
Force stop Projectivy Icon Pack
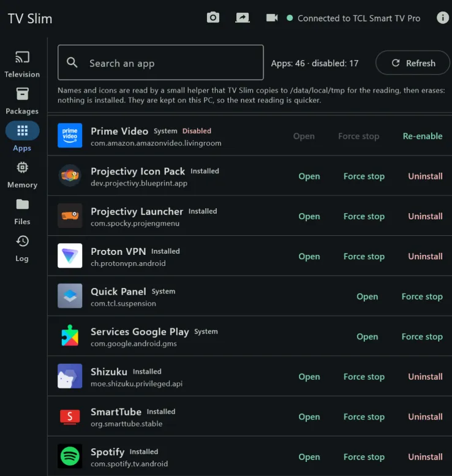pyautogui.click(x=364, y=176)
